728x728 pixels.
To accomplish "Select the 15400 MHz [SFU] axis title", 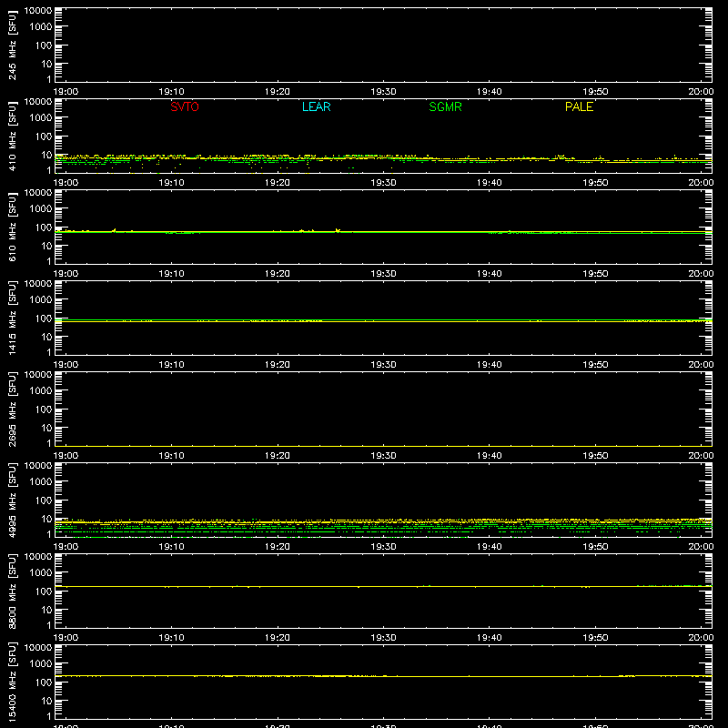I will (x=12, y=682).
